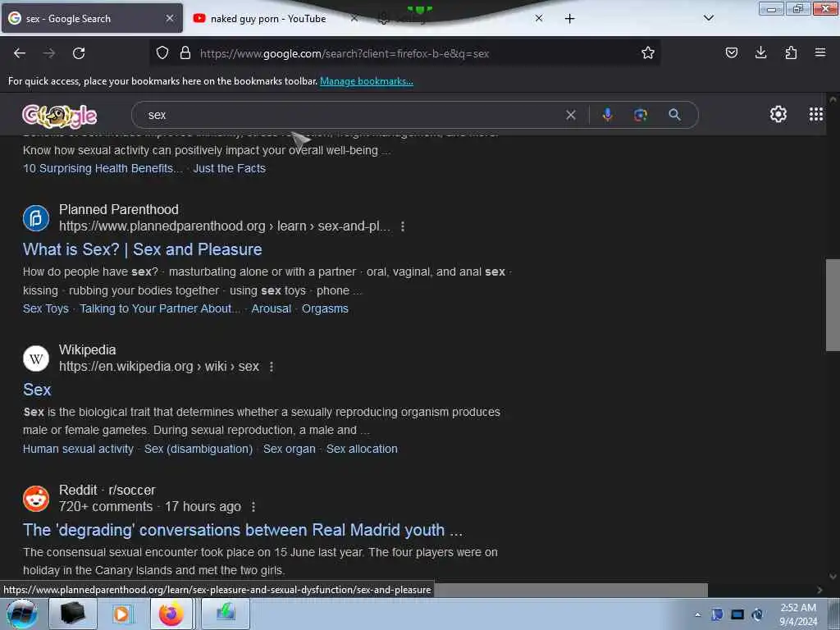Open the Wikipedia result title link
This screenshot has width=840, height=630.
[x=37, y=390]
